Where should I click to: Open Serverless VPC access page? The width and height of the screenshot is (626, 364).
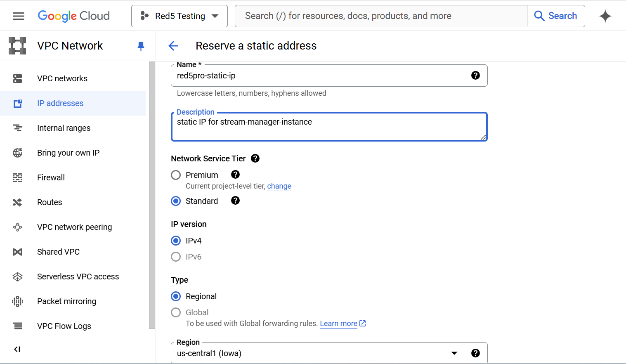point(73,277)
